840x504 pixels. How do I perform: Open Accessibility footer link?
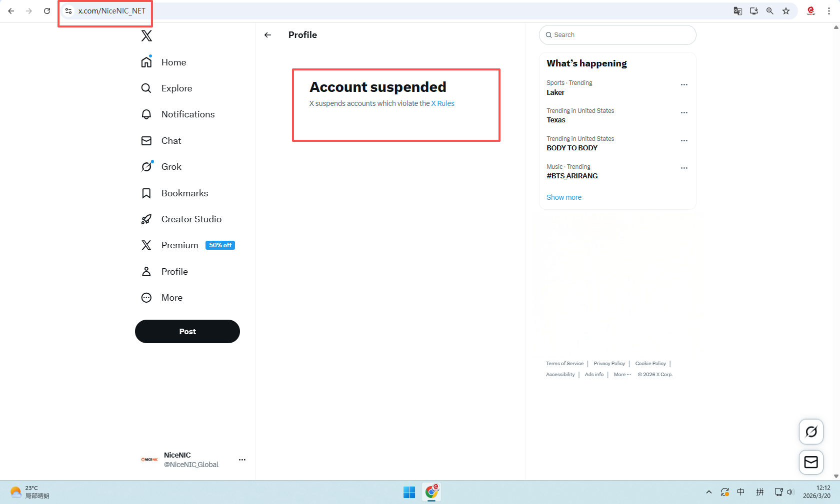pyautogui.click(x=560, y=375)
